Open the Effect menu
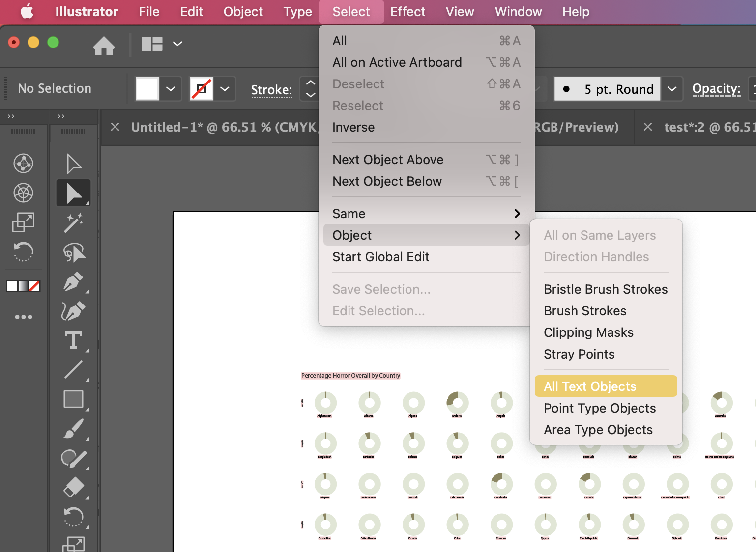 407,11
